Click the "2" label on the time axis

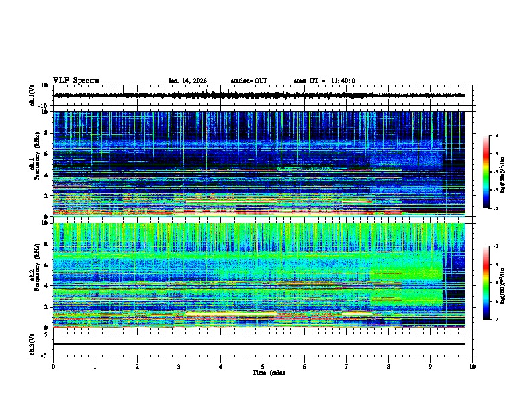137,367
